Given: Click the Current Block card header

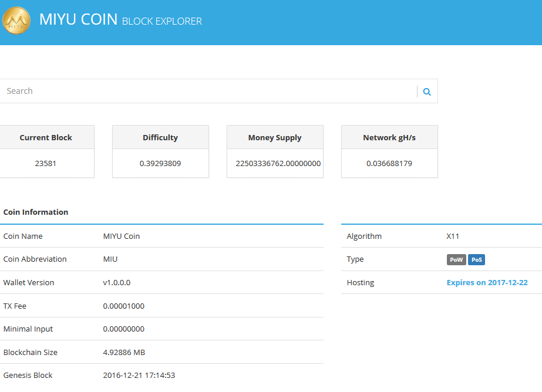Looking at the screenshot, I should pos(46,137).
